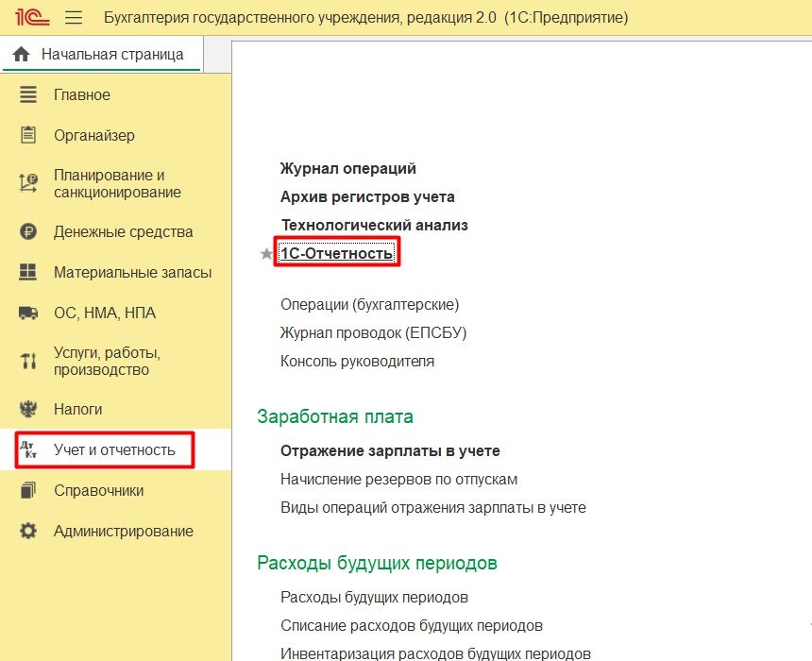Open Журнал проводок (ЕПСБУ)
This screenshot has height=661, width=812.
tap(373, 332)
